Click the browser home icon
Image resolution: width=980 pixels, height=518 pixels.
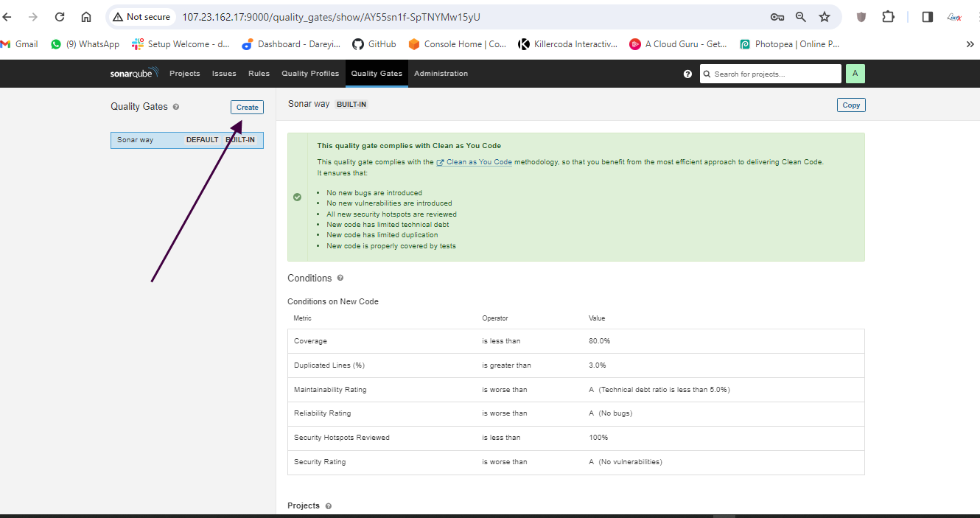(x=86, y=17)
